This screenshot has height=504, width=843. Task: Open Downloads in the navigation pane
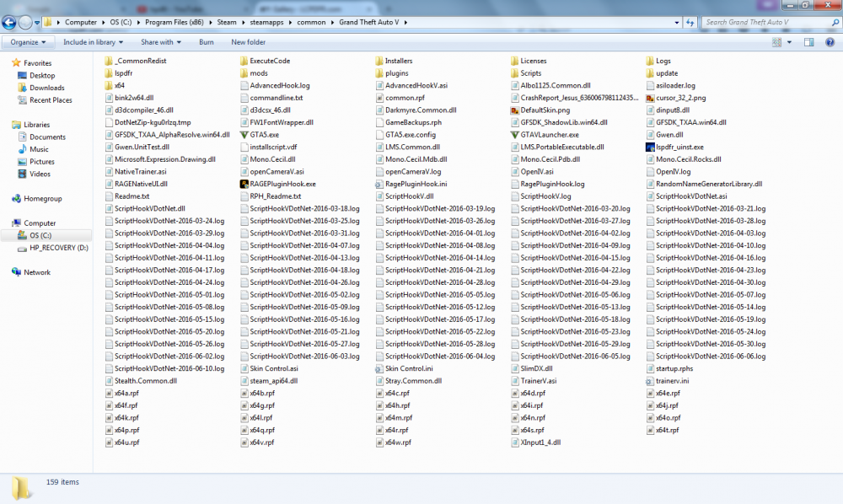(46, 88)
